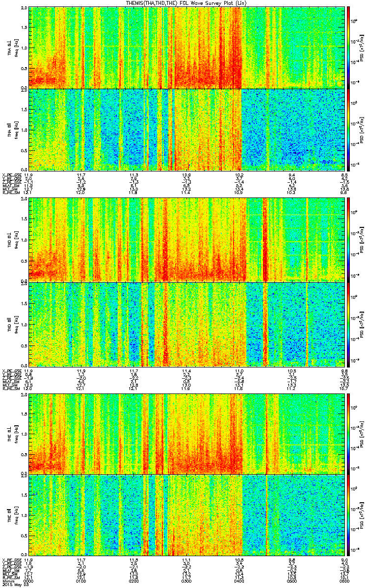
Task: Click the 'THE BL freq [Hz]' axis label
Action: 12,433
